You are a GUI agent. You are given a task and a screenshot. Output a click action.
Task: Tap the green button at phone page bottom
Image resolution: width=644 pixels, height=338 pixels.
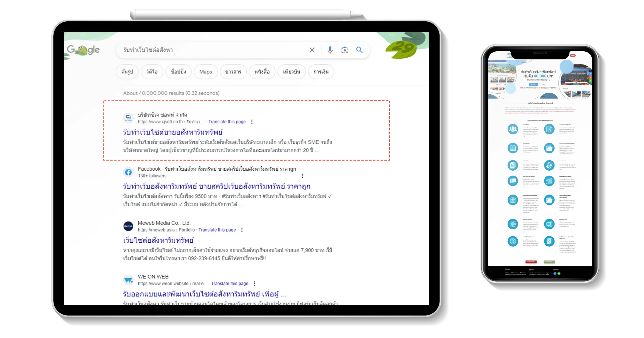549,262
